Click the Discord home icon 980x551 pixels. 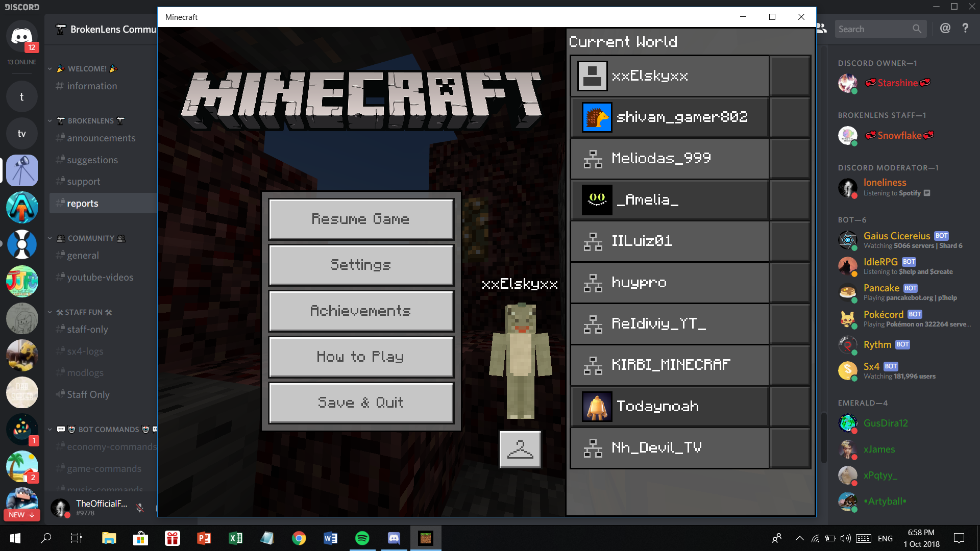pyautogui.click(x=21, y=36)
